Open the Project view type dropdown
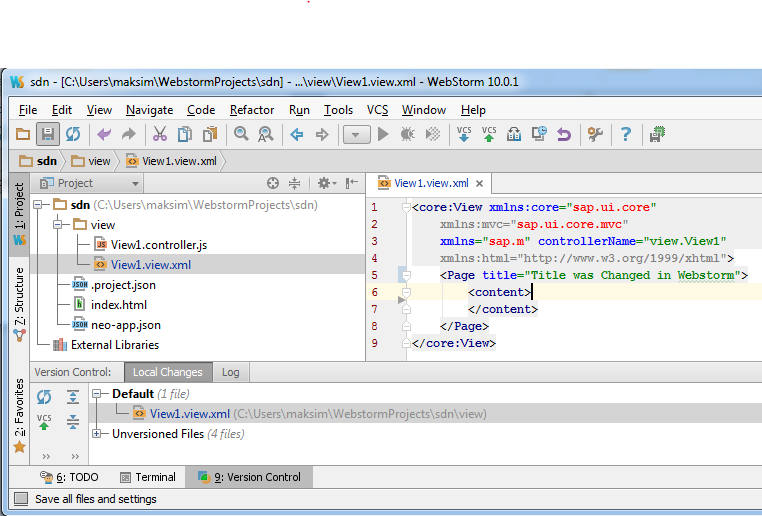The height and width of the screenshot is (516, 762). pos(135,184)
